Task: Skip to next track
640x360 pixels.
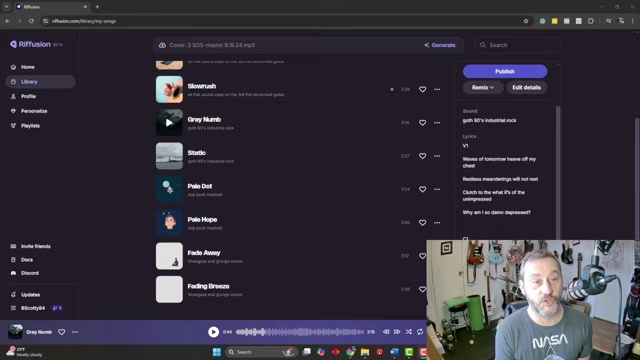Action: click(397, 332)
